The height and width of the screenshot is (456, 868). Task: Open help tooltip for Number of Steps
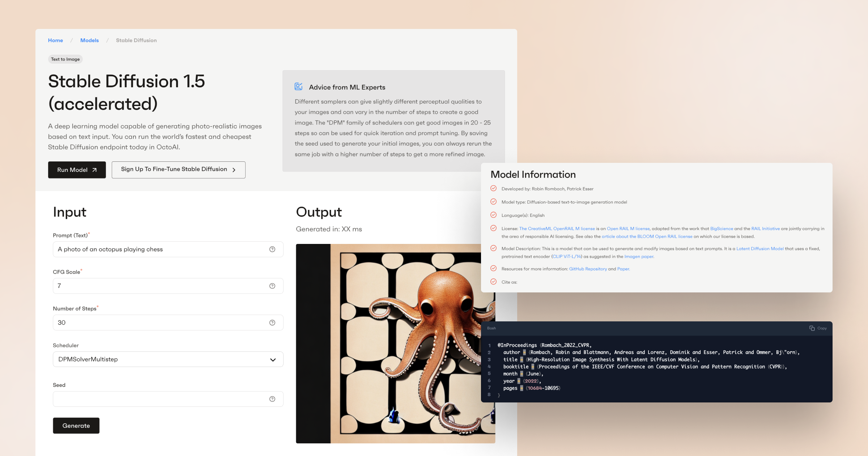pyautogui.click(x=272, y=322)
